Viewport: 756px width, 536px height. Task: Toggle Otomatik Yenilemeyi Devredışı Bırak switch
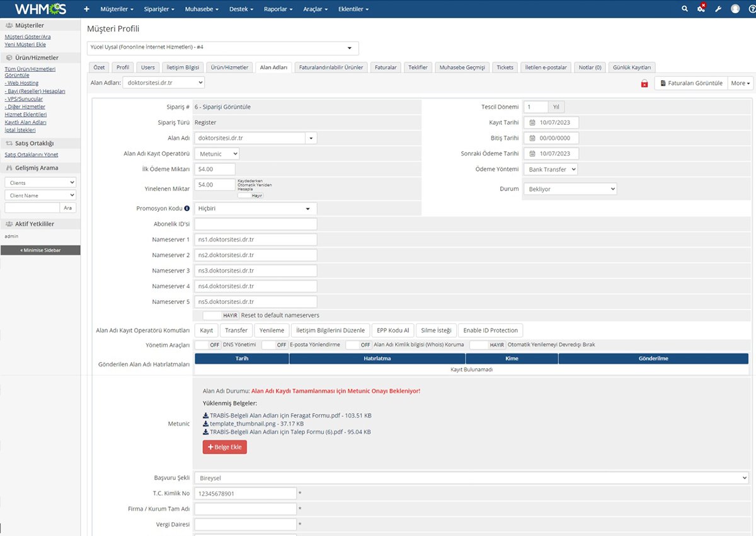(x=488, y=345)
